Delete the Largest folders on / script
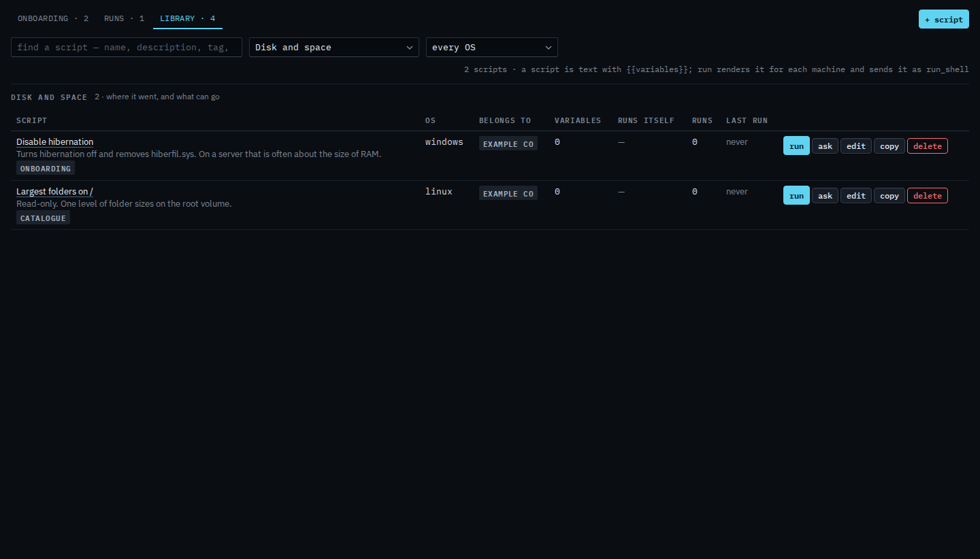Image resolution: width=980 pixels, height=559 pixels. 928,196
